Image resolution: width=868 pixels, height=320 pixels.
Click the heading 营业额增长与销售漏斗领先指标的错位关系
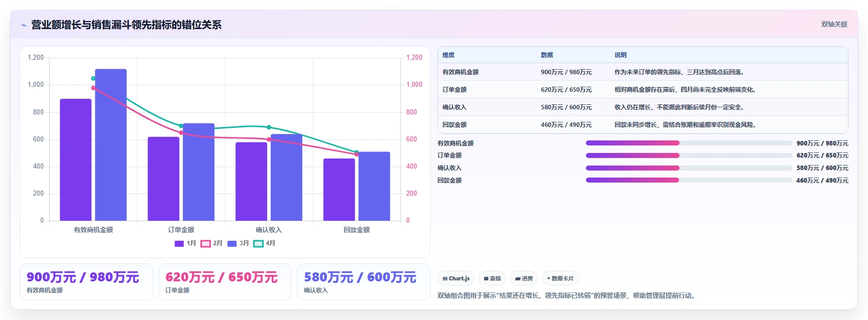126,25
